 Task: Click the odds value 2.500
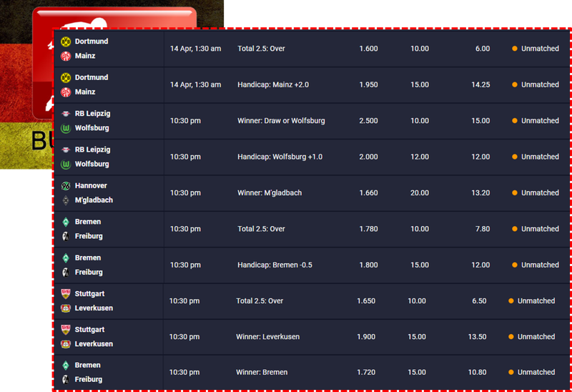(x=368, y=121)
